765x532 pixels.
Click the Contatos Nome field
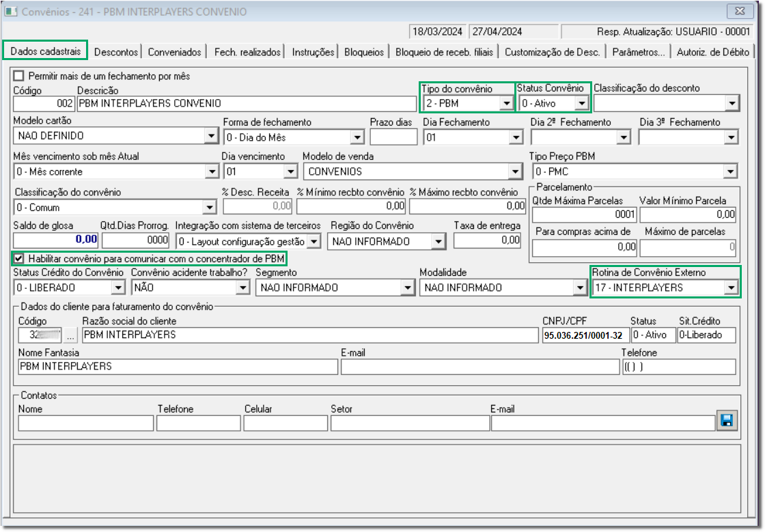pyautogui.click(x=86, y=423)
